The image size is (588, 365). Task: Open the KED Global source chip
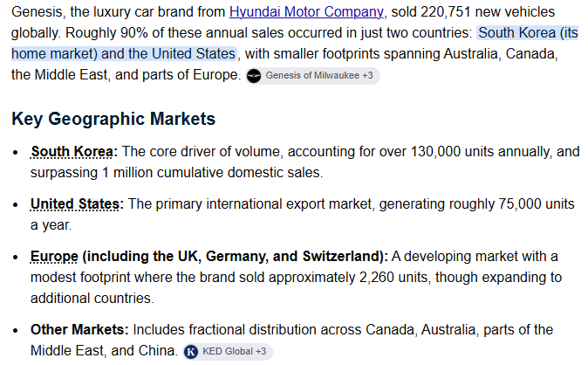pos(228,352)
